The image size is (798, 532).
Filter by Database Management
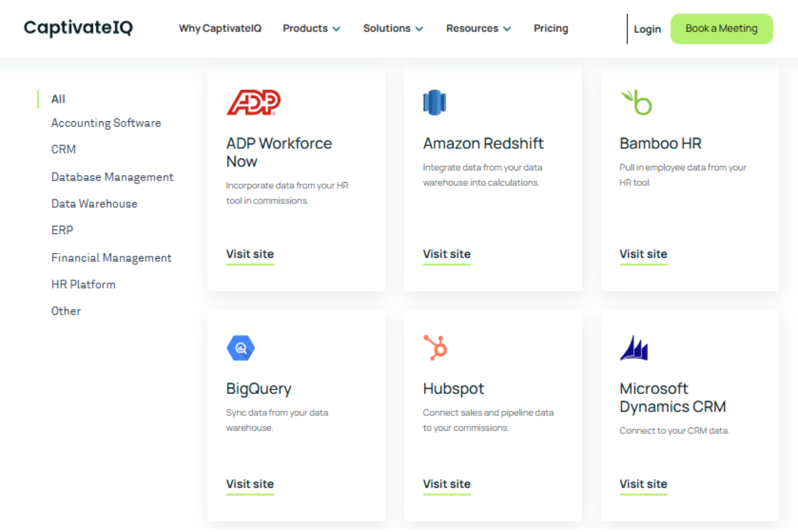(112, 177)
